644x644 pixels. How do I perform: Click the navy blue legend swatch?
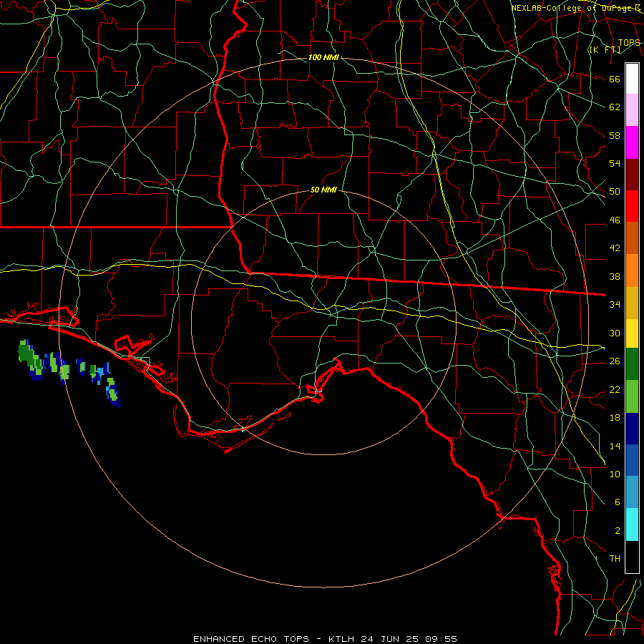click(632, 429)
